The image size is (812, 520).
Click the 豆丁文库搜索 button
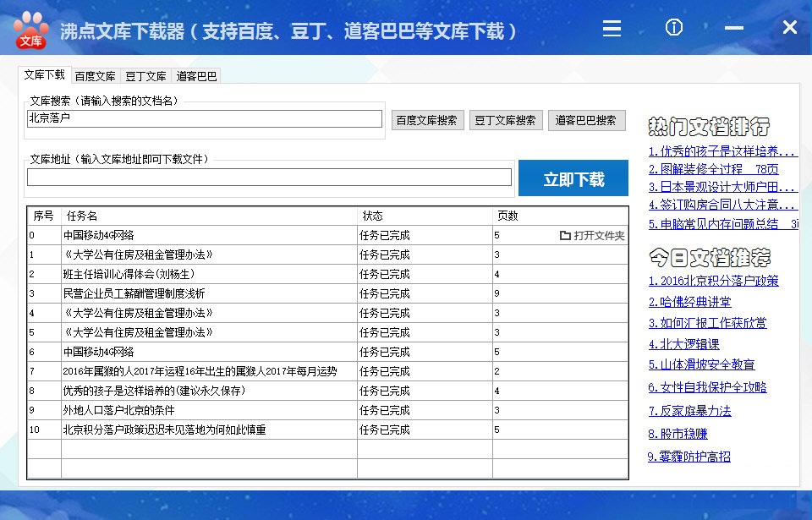(x=506, y=119)
